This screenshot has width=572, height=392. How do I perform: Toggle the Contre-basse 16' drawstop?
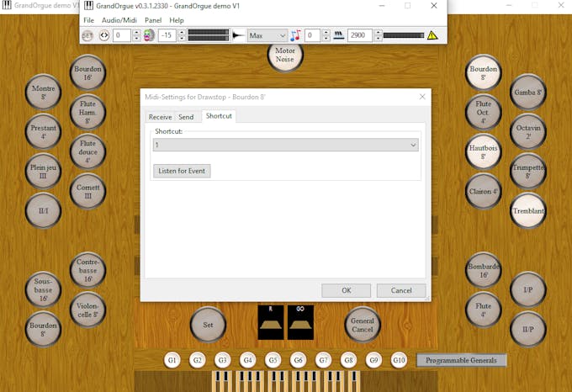click(x=87, y=270)
